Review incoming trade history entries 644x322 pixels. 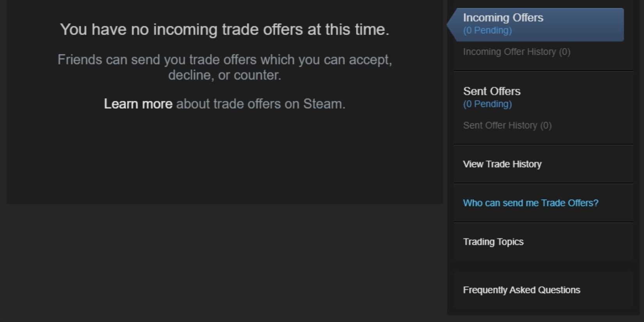(516, 51)
